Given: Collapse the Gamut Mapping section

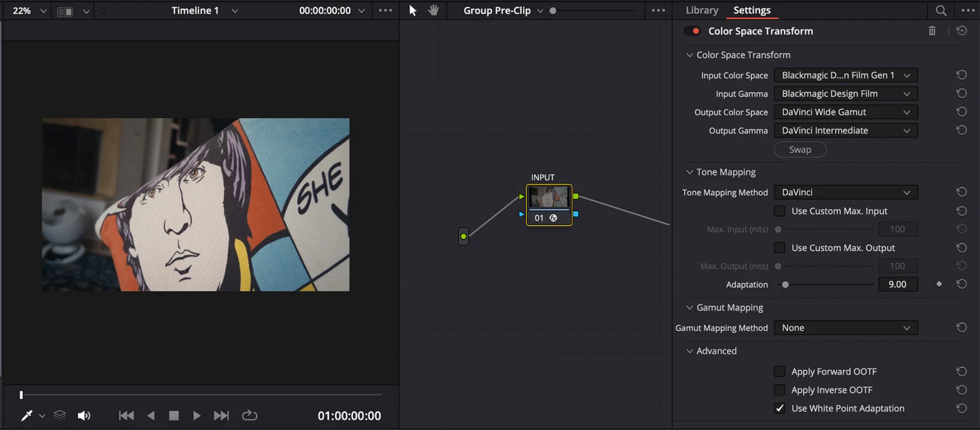Looking at the screenshot, I should pos(690,308).
